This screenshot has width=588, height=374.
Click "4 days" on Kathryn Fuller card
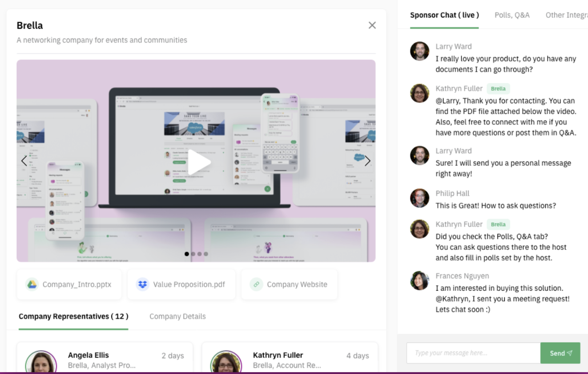pyautogui.click(x=358, y=355)
